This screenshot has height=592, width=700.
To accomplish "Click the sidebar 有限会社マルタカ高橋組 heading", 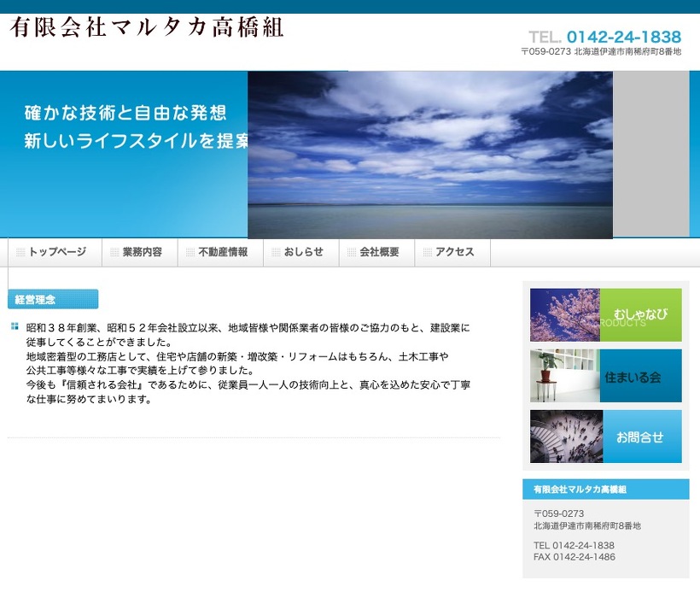I will 580,489.
